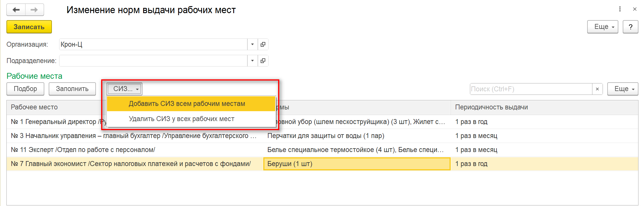Image resolution: width=644 pixels, height=206 pixels.
Task: Close the form with the top X
Action: 635,9
